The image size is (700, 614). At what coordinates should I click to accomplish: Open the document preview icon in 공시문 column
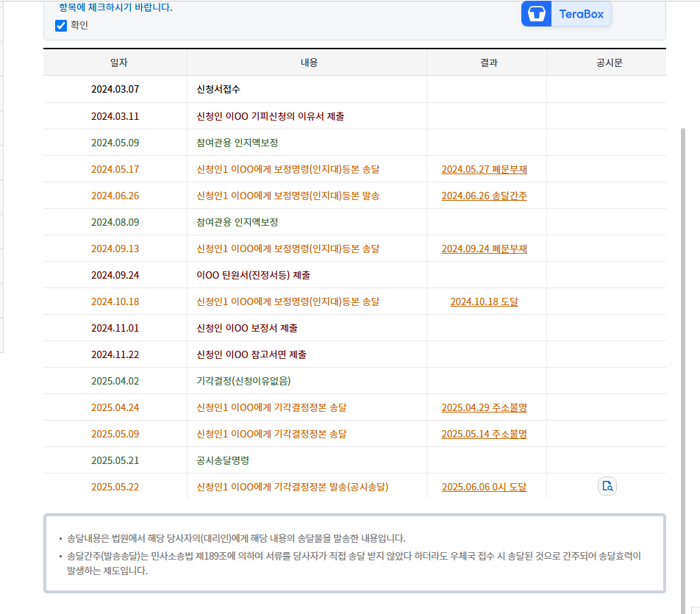click(606, 486)
